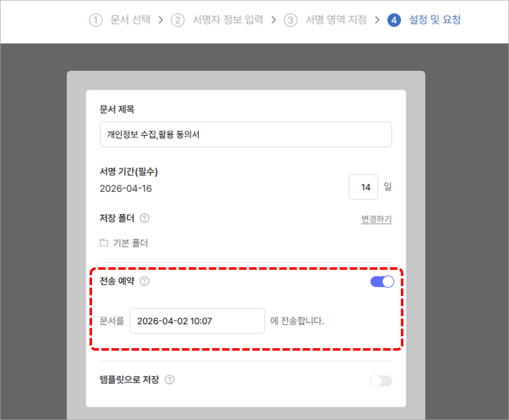This screenshot has width=509, height=420.
Task: Click the 에 전송합니다. text
Action: click(297, 321)
